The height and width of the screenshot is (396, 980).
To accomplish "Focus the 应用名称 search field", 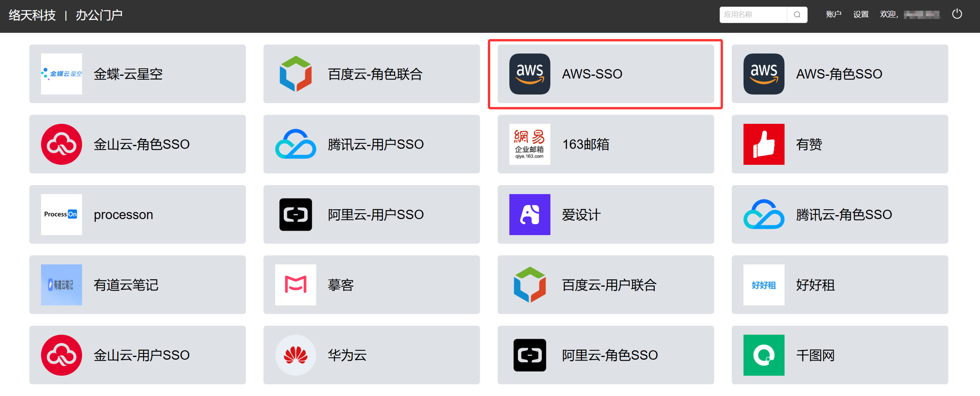I will (x=753, y=15).
